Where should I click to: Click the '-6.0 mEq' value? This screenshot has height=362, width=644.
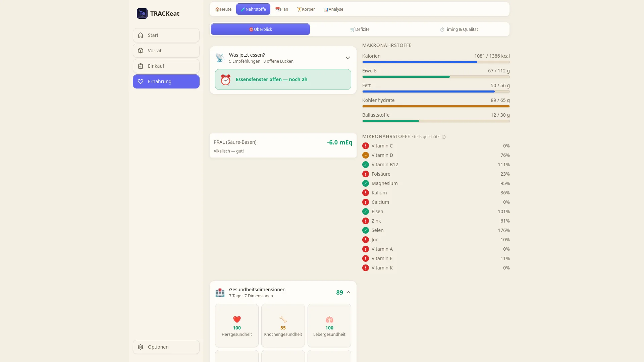[340, 142]
